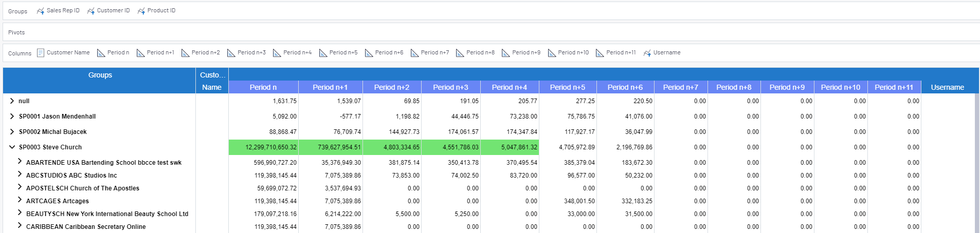
Task: Collapse the SP0003 Steve Church group
Action: pos(12,147)
